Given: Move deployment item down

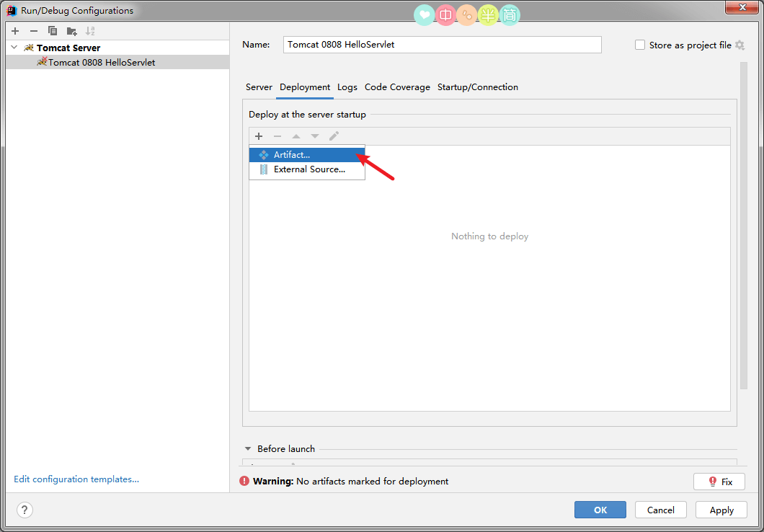Looking at the screenshot, I should [315, 136].
